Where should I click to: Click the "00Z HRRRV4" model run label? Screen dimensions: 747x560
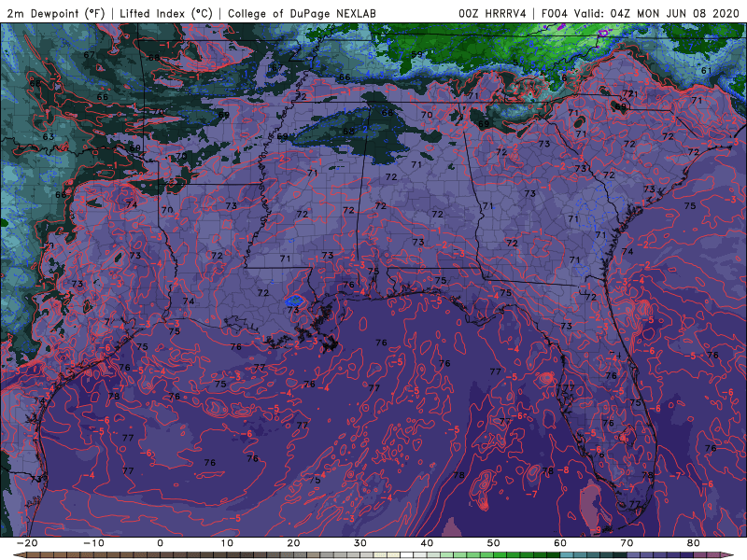coord(493,13)
